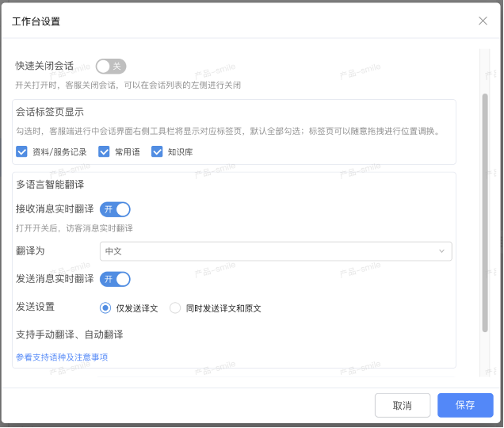Uncheck the 知识库 checkbox
504x428 pixels.
[158, 151]
